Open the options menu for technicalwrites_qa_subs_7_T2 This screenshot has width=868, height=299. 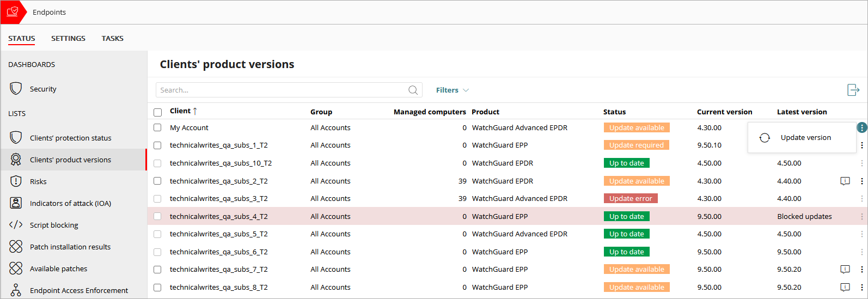click(x=861, y=269)
